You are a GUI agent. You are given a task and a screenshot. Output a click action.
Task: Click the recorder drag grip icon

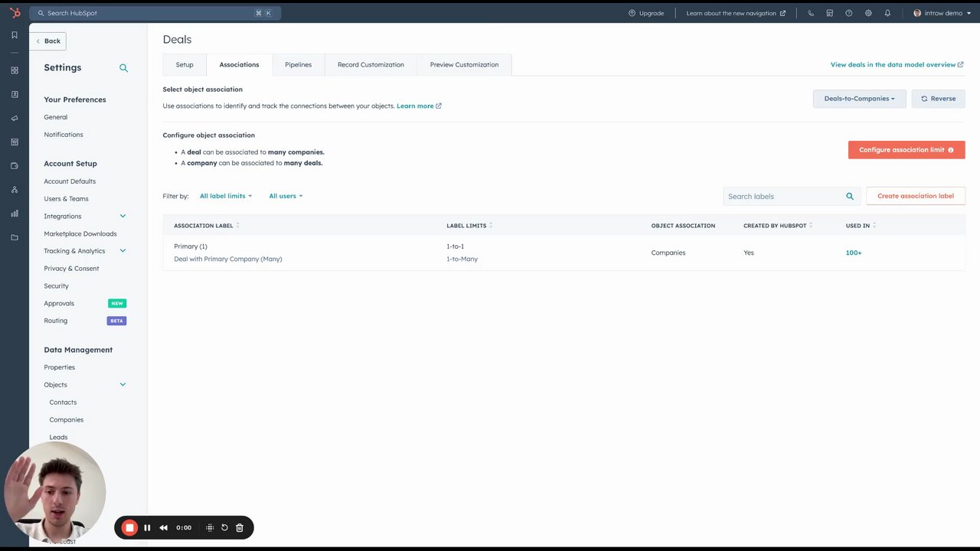coord(210,527)
